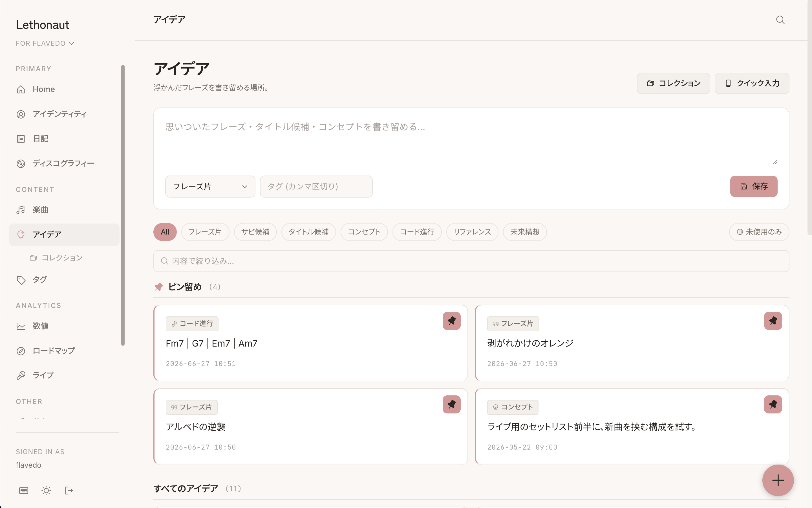812x508 pixels.
Task: Open アイデンティティ in sidebar
Action: [64, 114]
